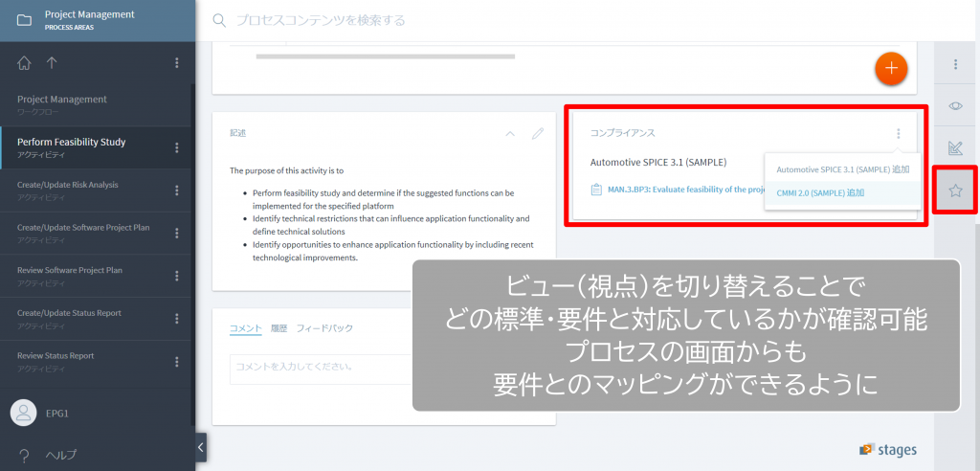Screen dimensions: 980x471
Task: Click the up arrow navigation icon
Action: [52, 62]
